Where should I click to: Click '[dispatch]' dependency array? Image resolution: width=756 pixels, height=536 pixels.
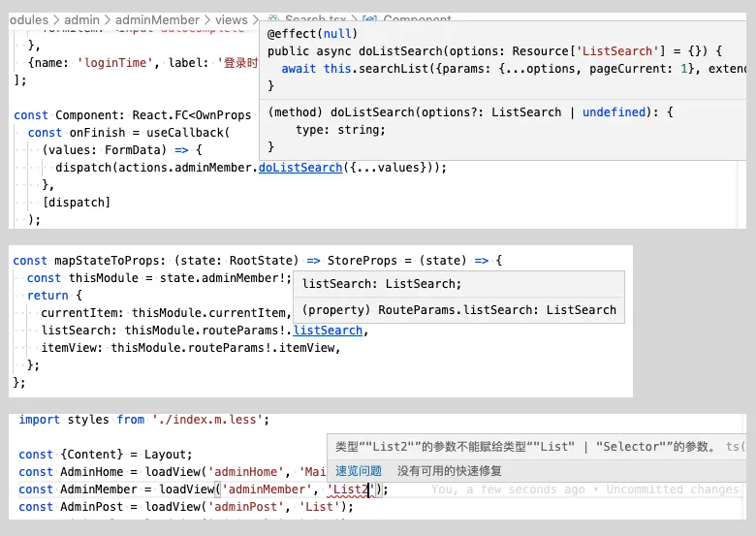coord(77,203)
